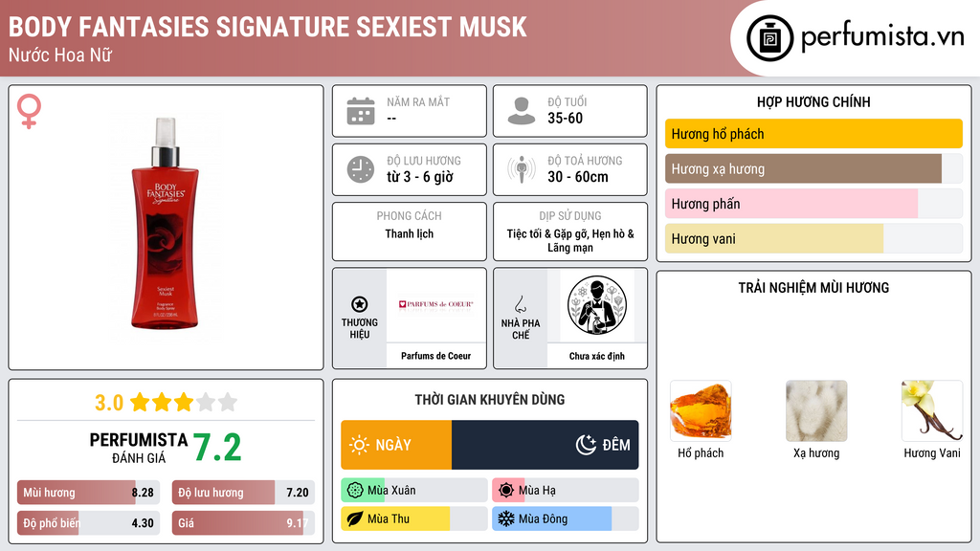Click the sillage figure icon for Độ toả hương
This screenshot has width=980, height=551.
click(x=522, y=169)
